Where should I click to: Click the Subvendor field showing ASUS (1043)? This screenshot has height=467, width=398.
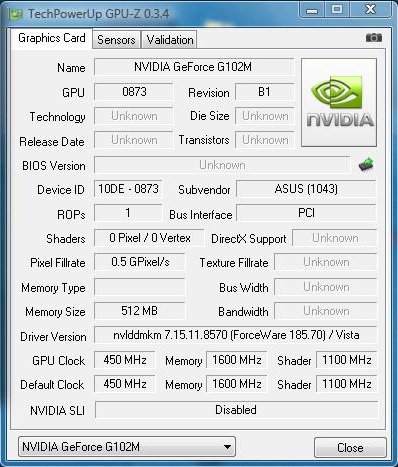coord(306,189)
